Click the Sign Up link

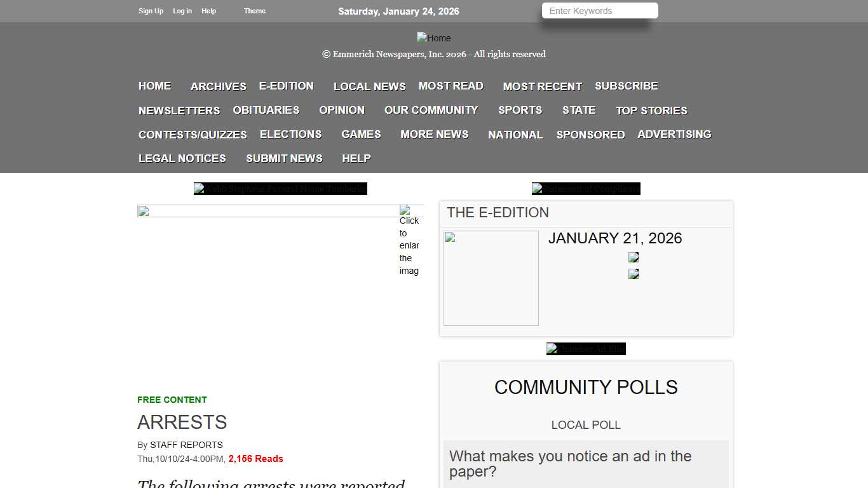(151, 11)
